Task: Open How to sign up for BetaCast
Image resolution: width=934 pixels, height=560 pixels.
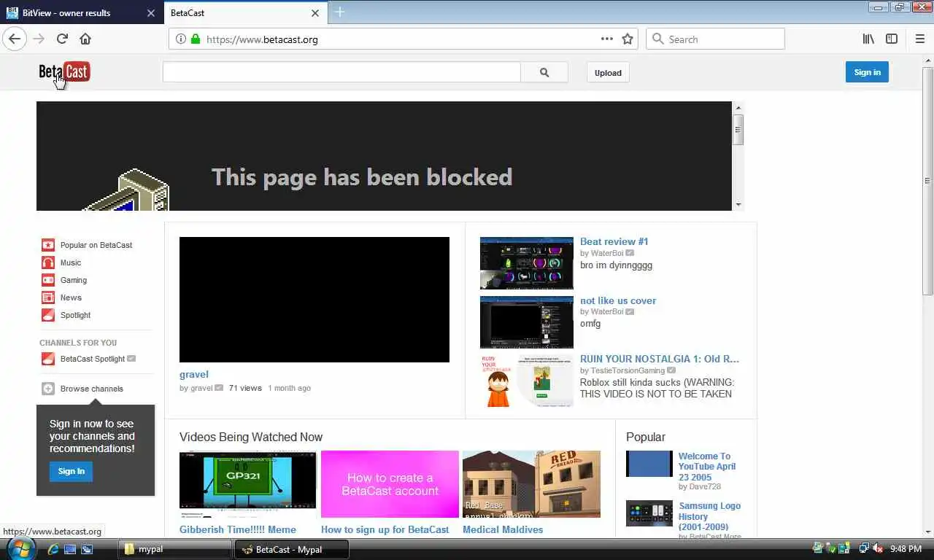Action: pyautogui.click(x=385, y=529)
